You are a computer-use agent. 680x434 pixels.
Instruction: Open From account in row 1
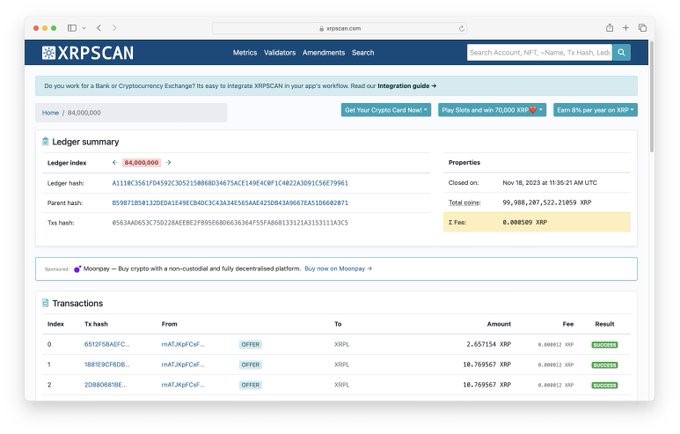(x=183, y=365)
